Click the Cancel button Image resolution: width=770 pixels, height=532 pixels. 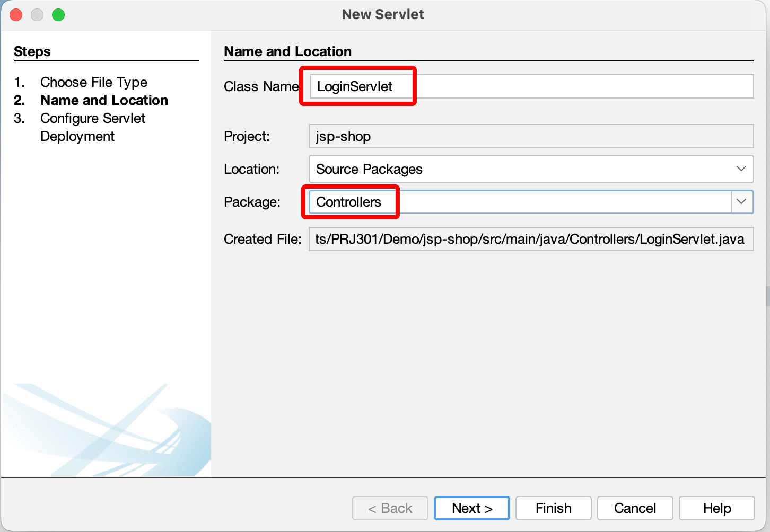coord(635,508)
